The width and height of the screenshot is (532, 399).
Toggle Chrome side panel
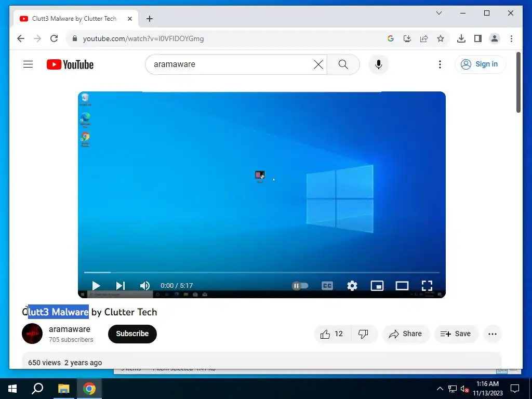coord(478,38)
